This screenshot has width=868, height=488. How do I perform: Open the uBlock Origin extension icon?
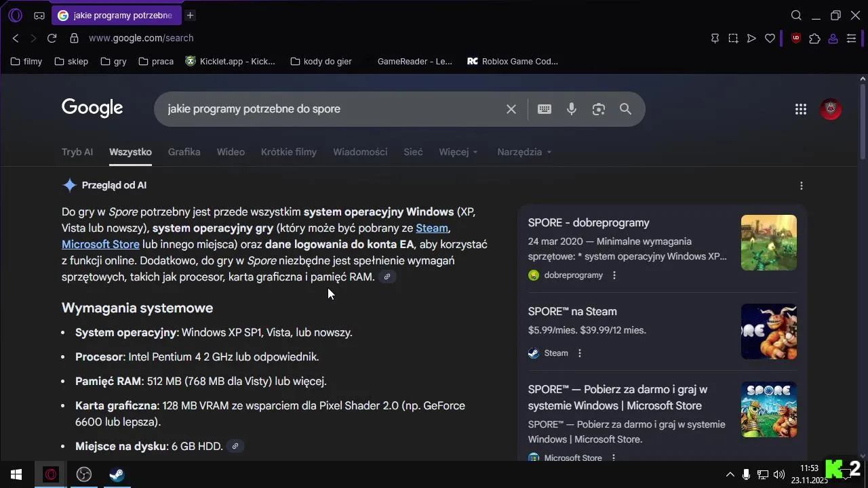point(796,39)
